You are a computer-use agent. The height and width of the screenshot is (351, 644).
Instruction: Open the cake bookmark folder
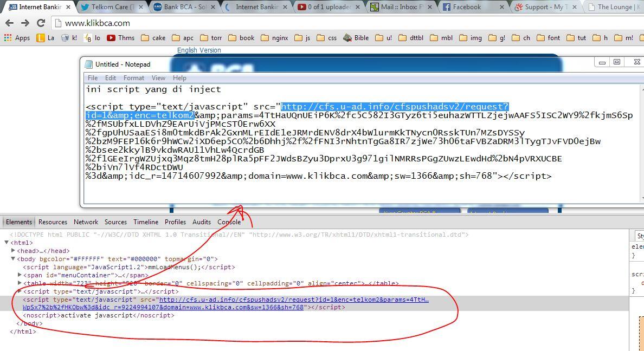click(153, 38)
